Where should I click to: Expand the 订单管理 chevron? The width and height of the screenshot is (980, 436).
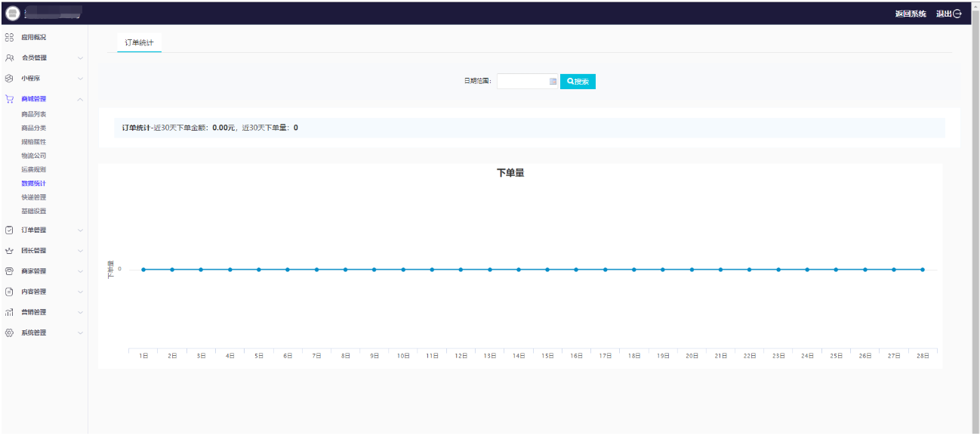[80, 230]
